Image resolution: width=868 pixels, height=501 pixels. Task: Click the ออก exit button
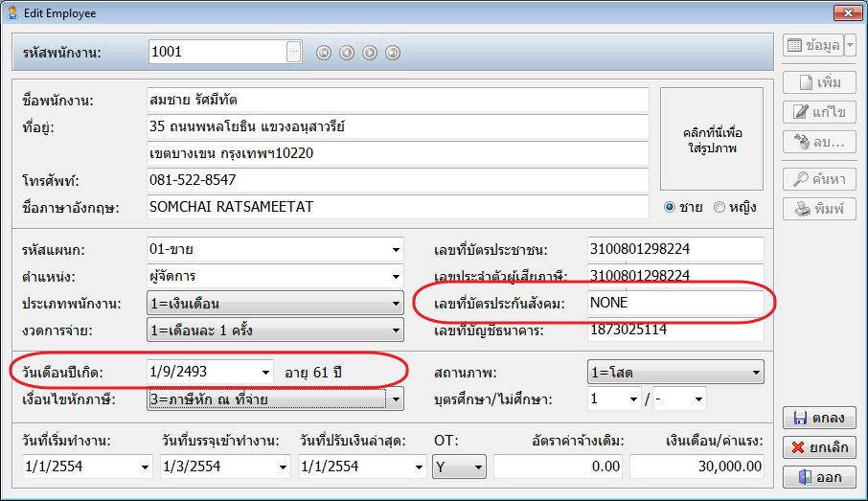819,476
